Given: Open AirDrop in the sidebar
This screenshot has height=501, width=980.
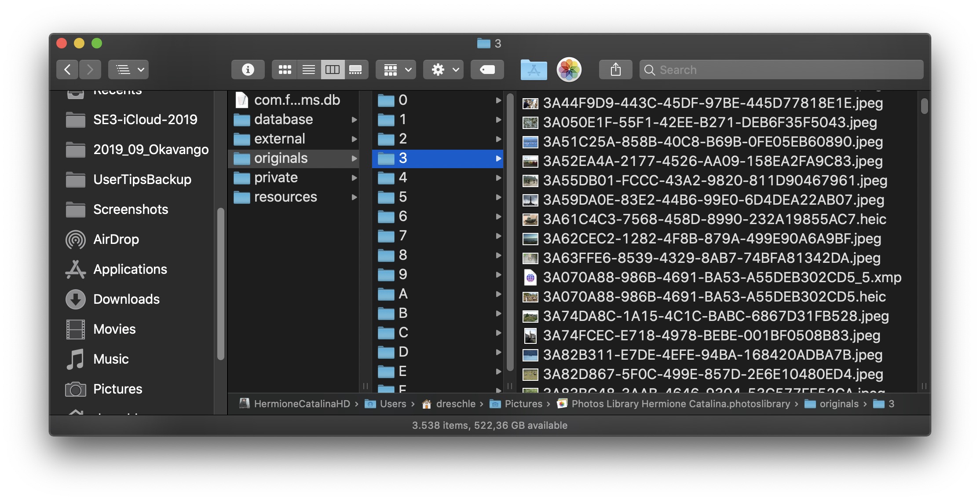Looking at the screenshot, I should coord(116,239).
